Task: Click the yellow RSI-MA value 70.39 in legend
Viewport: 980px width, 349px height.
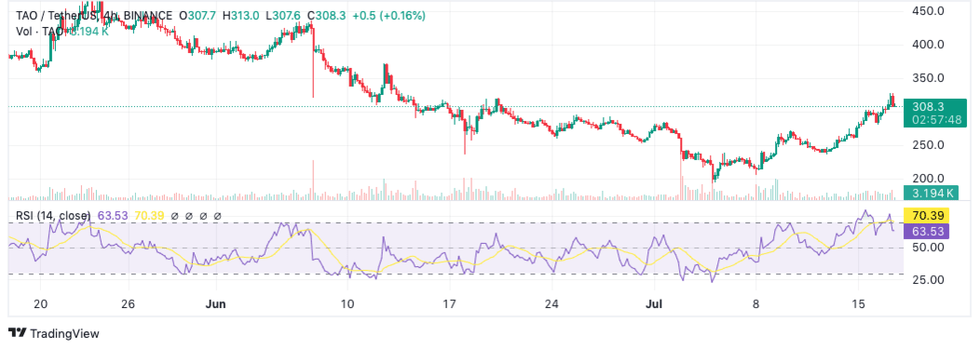Action: 149,216
